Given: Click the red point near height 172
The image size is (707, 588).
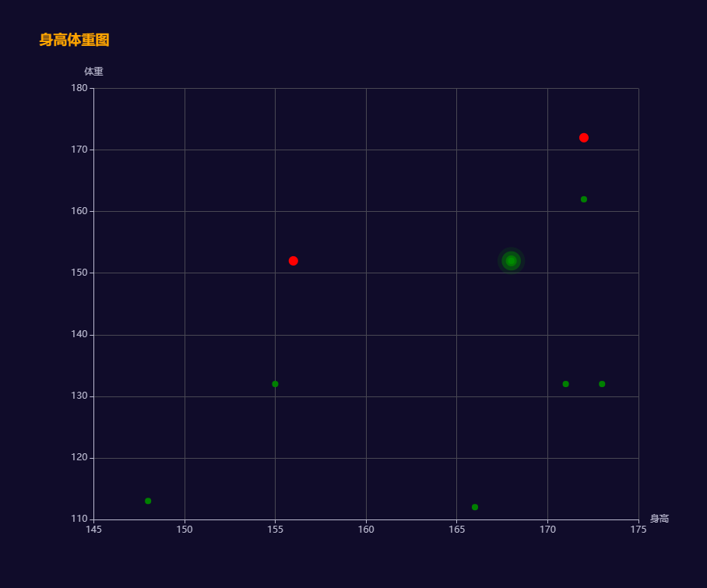Looking at the screenshot, I should pos(583,138).
